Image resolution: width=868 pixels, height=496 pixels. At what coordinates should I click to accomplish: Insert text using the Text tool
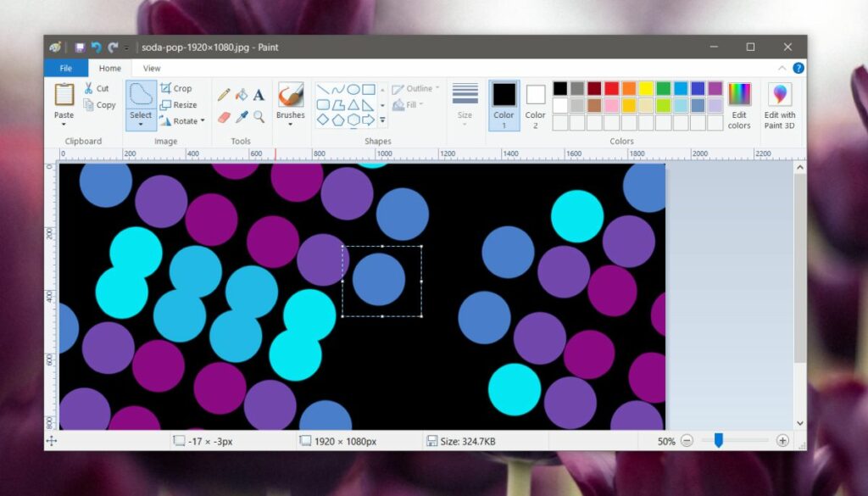[258, 93]
